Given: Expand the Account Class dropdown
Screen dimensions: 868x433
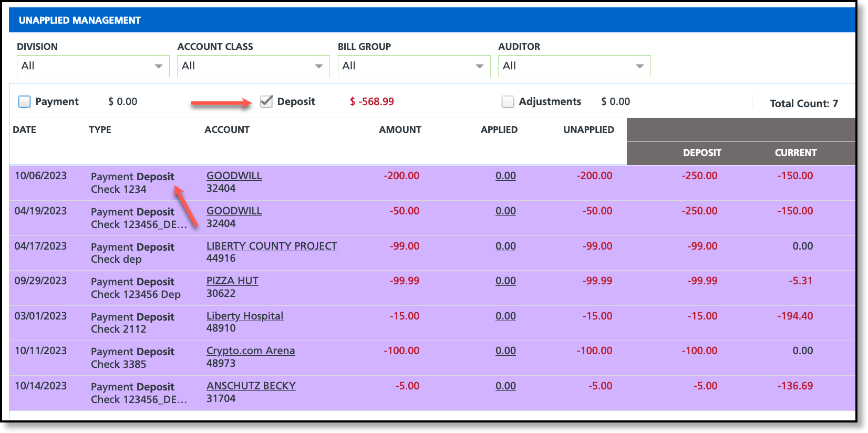Looking at the screenshot, I should 253,66.
